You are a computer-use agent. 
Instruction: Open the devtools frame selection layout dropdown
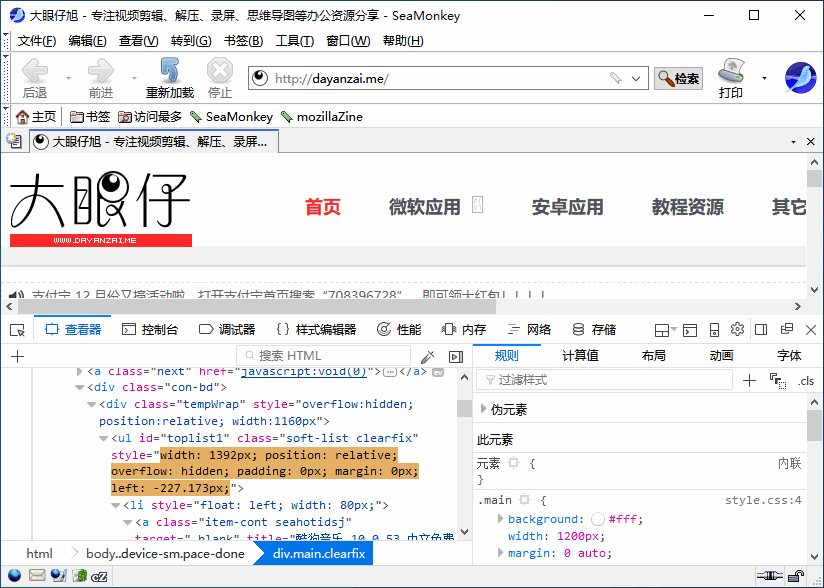[x=665, y=330]
